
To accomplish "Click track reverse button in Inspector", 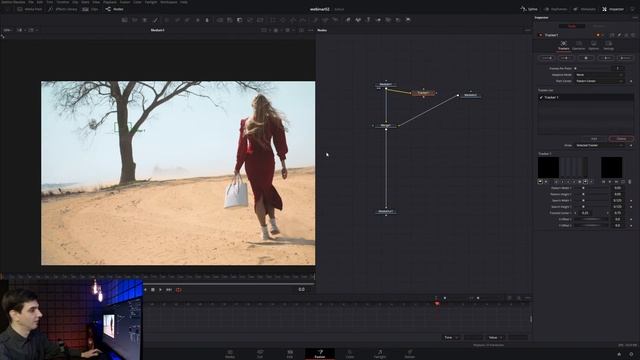I will click(x=546, y=58).
